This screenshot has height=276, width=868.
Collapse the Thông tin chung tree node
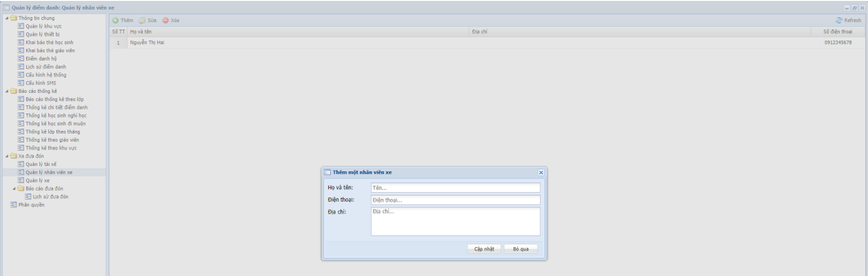tap(6, 18)
